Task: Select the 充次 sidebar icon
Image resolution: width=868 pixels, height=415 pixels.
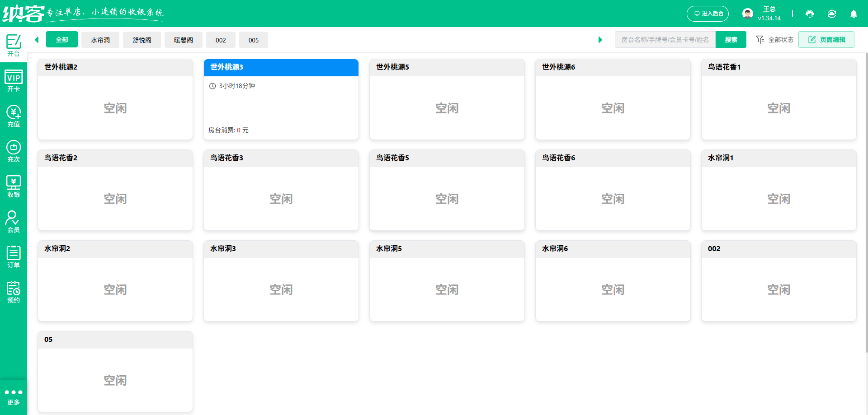Action: (x=14, y=151)
